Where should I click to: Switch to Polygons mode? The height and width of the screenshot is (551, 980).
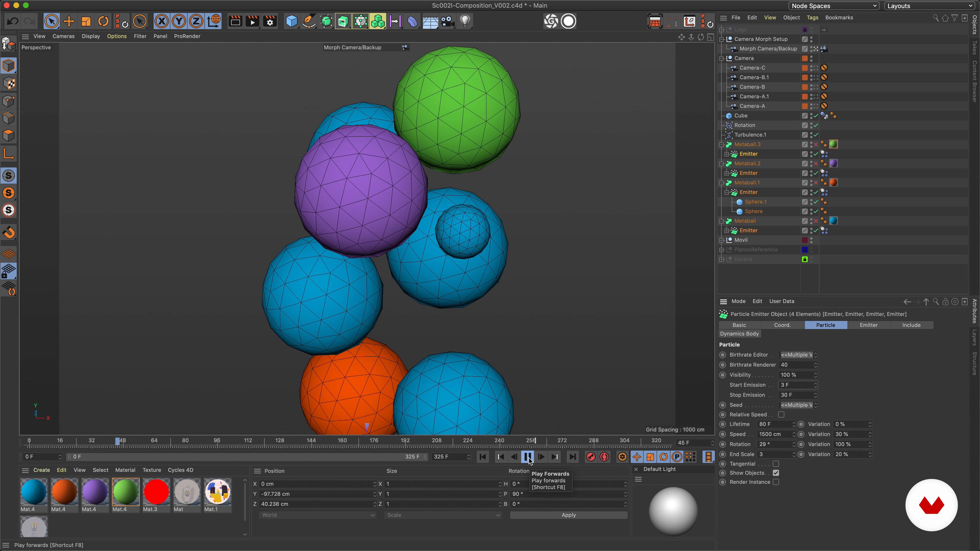(x=9, y=136)
